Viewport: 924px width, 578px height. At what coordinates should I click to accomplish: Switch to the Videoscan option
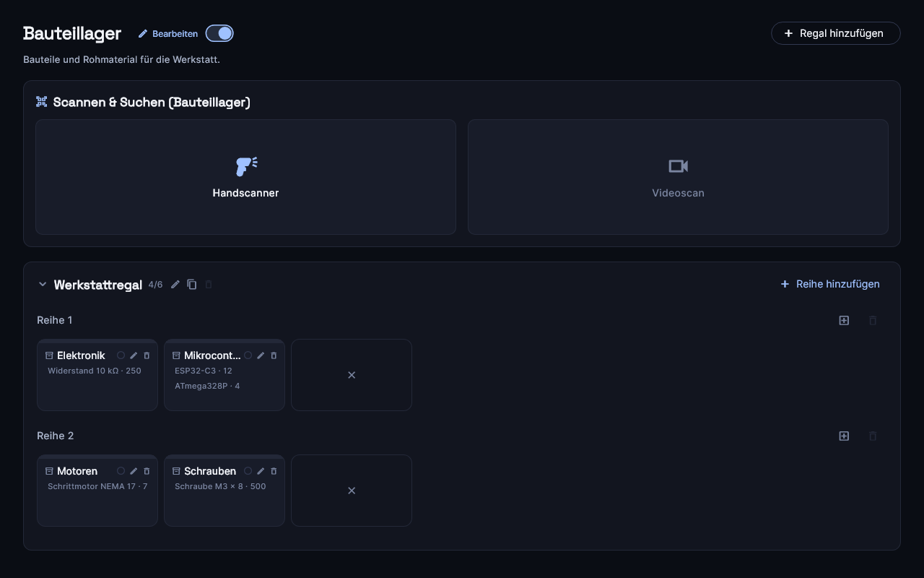[x=678, y=177]
